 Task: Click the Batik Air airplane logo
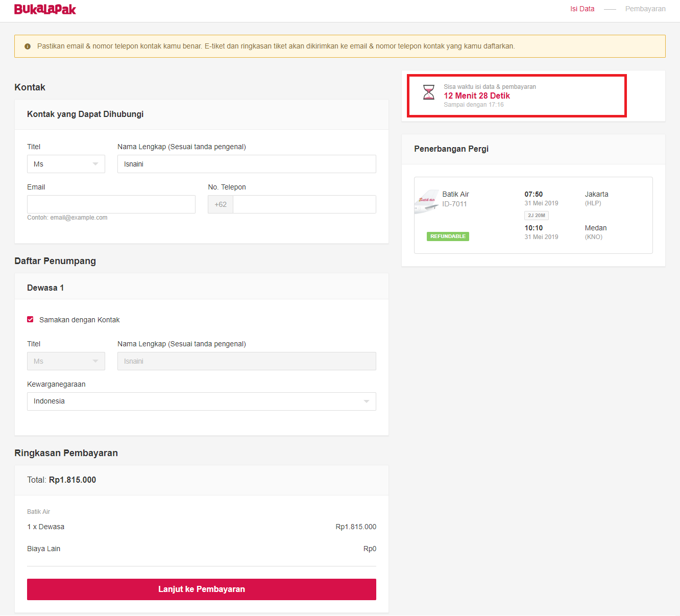tap(427, 201)
